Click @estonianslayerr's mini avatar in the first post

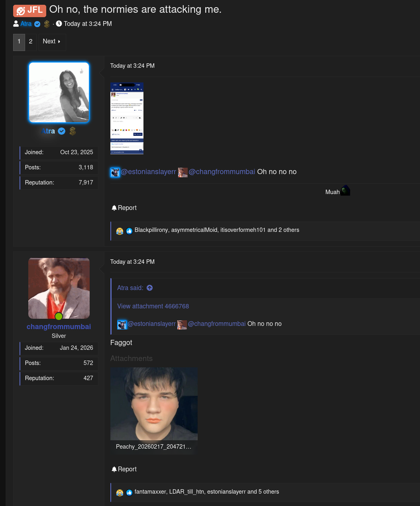[x=115, y=172]
